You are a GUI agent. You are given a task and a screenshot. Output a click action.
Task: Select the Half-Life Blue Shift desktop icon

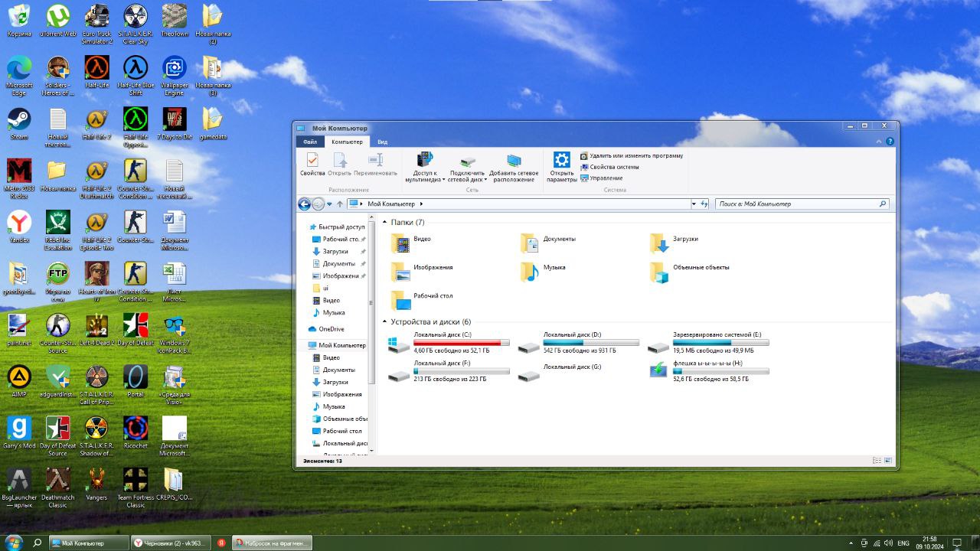[136, 76]
